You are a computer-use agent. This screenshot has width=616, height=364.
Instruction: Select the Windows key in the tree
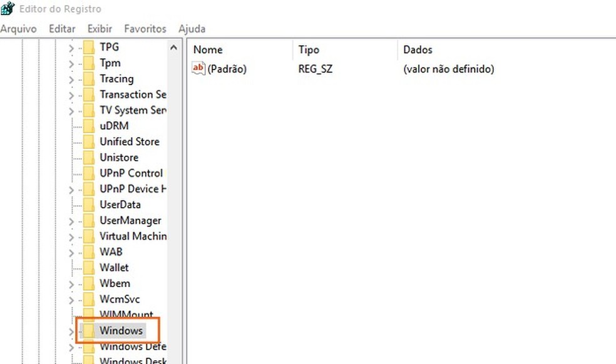pyautogui.click(x=121, y=330)
